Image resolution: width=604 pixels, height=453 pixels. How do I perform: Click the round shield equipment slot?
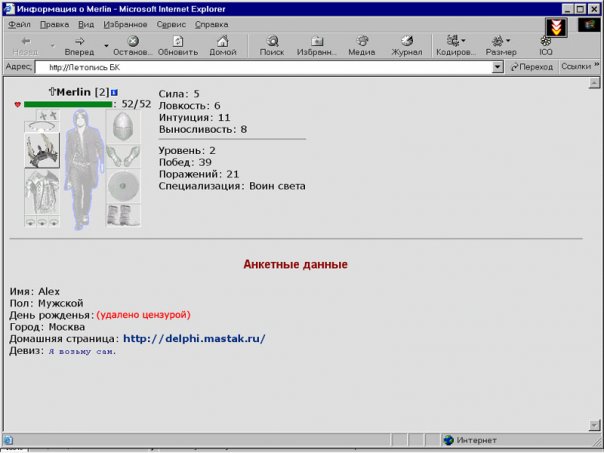pyautogui.click(x=123, y=186)
